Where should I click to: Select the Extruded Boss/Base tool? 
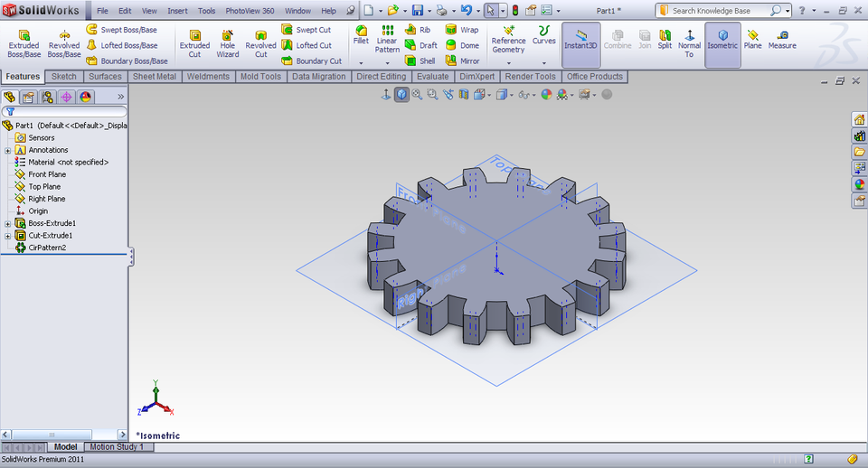[24, 42]
